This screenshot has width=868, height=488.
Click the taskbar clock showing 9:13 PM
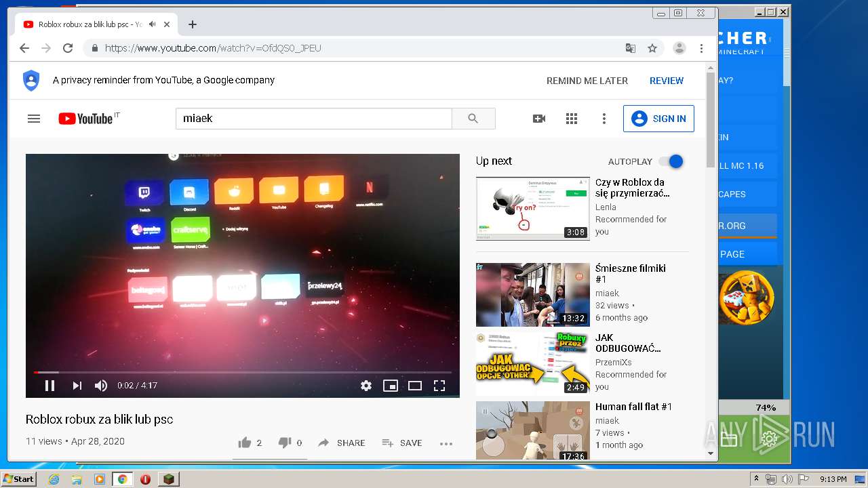833,479
